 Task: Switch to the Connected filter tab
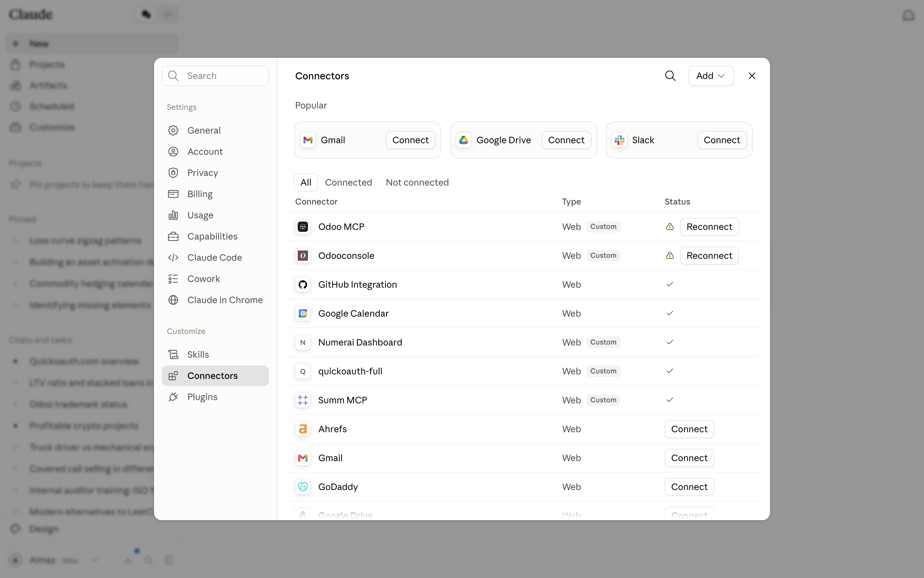click(x=348, y=182)
